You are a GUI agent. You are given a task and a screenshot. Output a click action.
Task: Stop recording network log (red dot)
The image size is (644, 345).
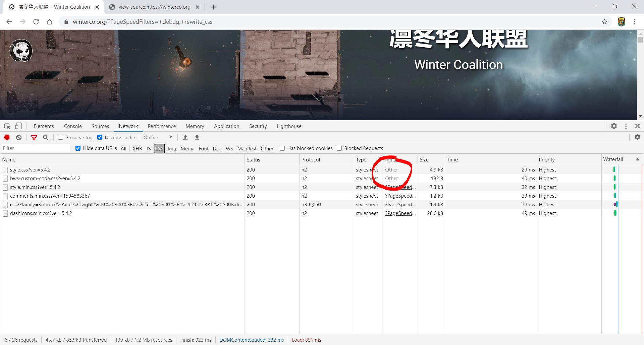coord(7,137)
